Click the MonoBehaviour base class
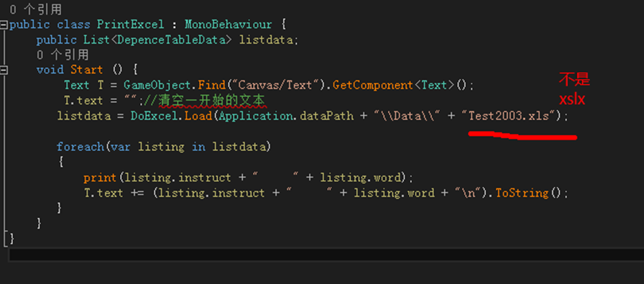The image size is (644, 284). pos(228,24)
